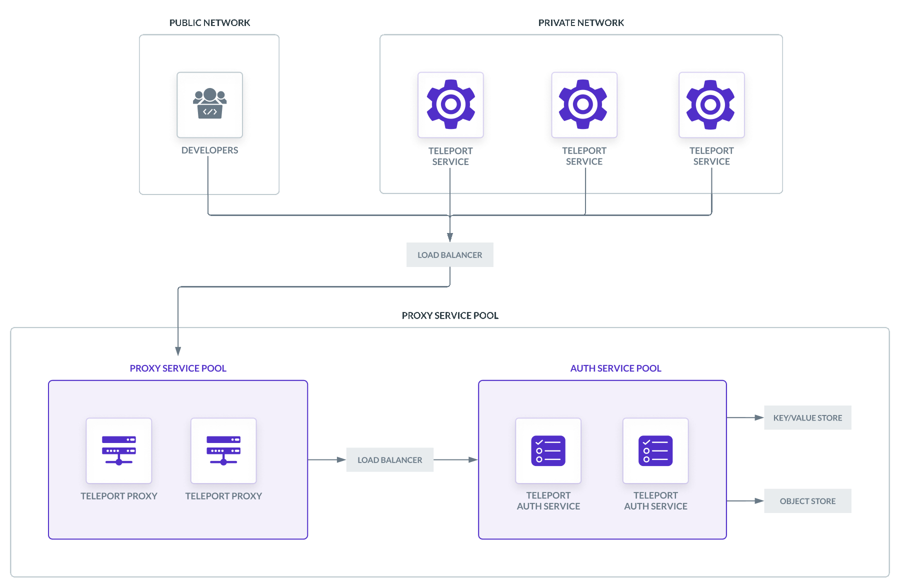Open the Object Store node
This screenshot has width=900, height=588.
pos(807,500)
